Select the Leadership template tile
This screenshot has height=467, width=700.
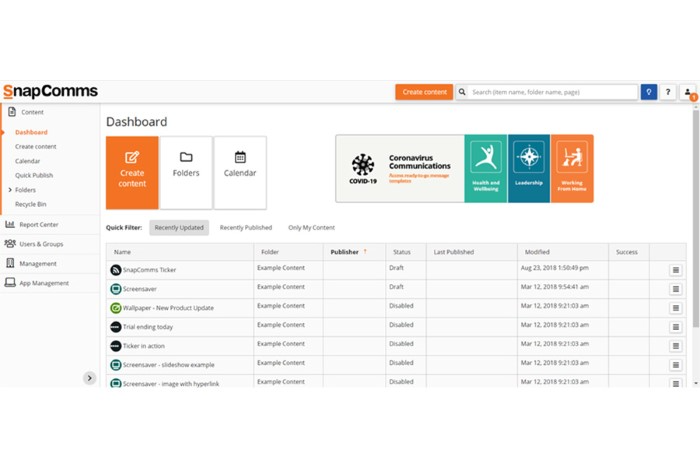click(x=528, y=169)
